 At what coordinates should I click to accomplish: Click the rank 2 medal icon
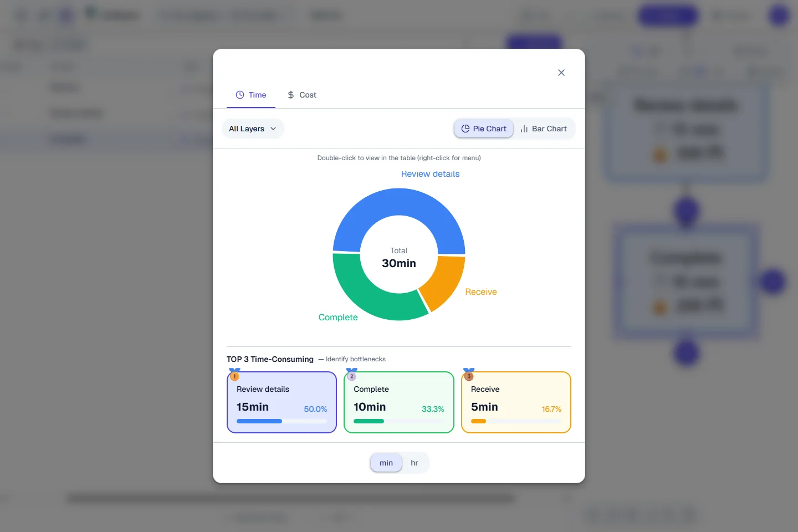pyautogui.click(x=351, y=375)
